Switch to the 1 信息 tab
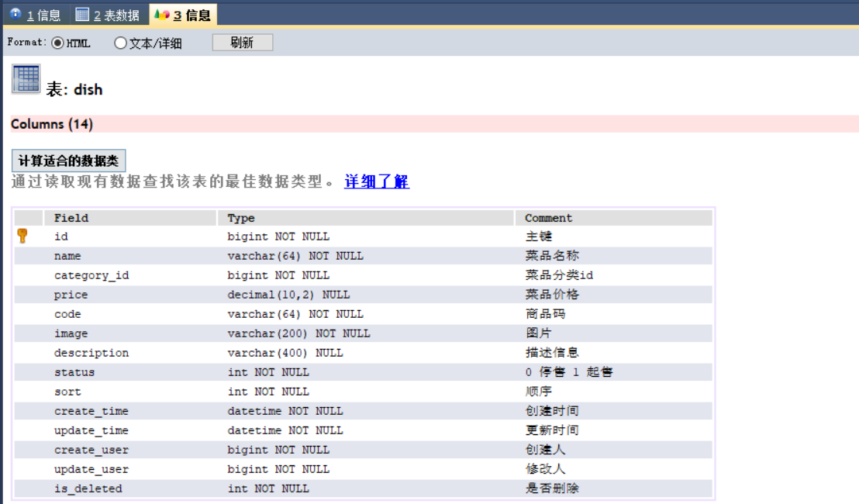The image size is (859, 504). [x=36, y=15]
